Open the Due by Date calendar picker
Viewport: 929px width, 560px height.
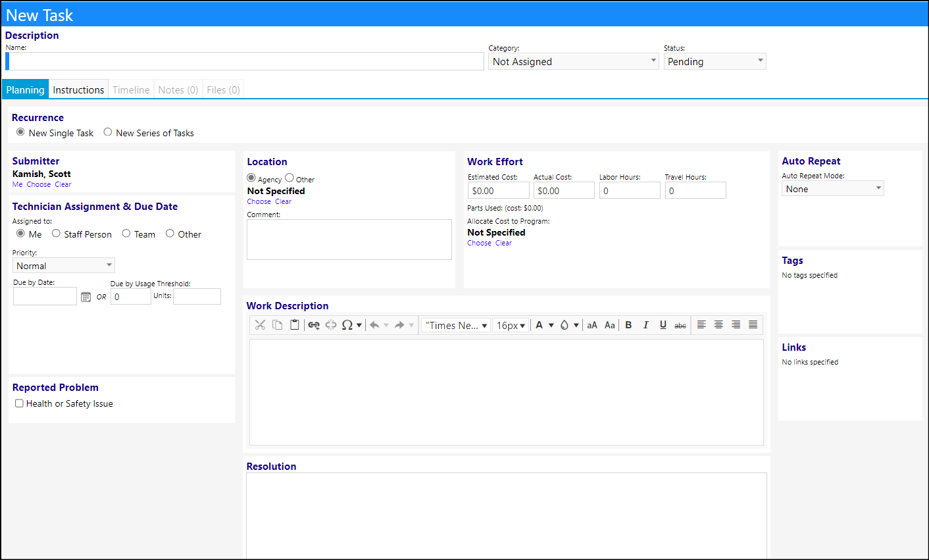pyautogui.click(x=86, y=297)
